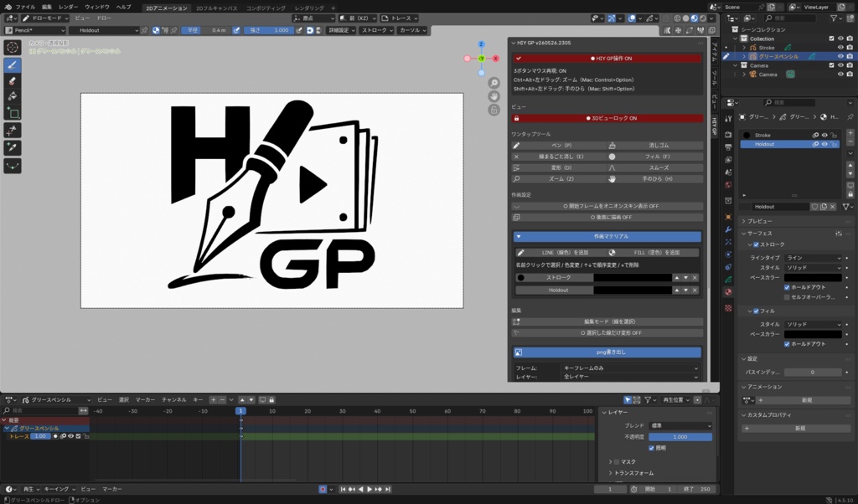Select the Eyedropper tool
The height and width of the screenshot is (504, 858).
(13, 147)
